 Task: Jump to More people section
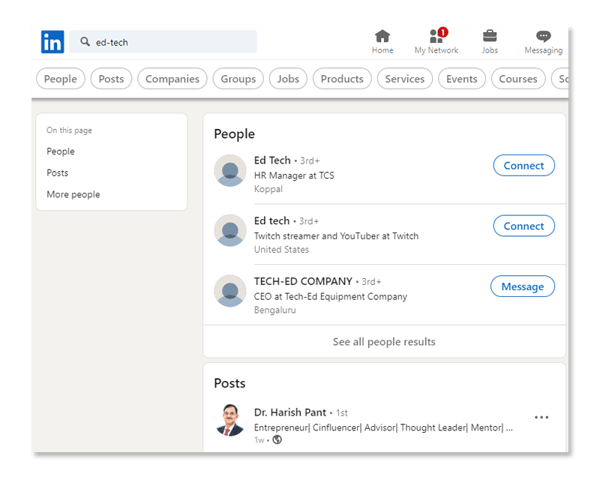73,194
